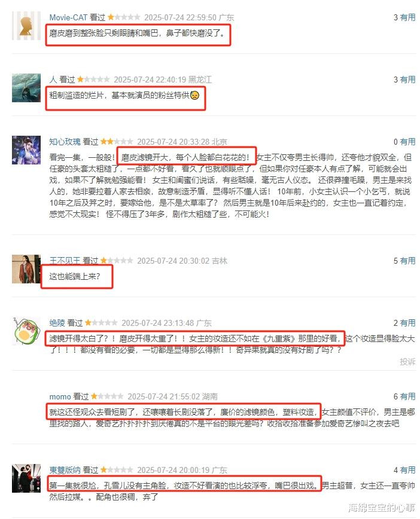Image resolution: width=420 pixels, height=519 pixels.
Task: Open Movie-CAT user profile link
Action: (x=68, y=17)
